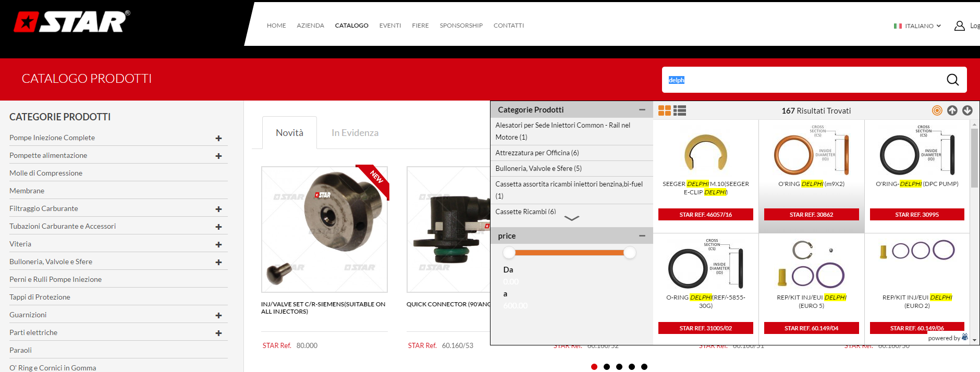Switch results to list view
The width and height of the screenshot is (980, 372).
(680, 110)
